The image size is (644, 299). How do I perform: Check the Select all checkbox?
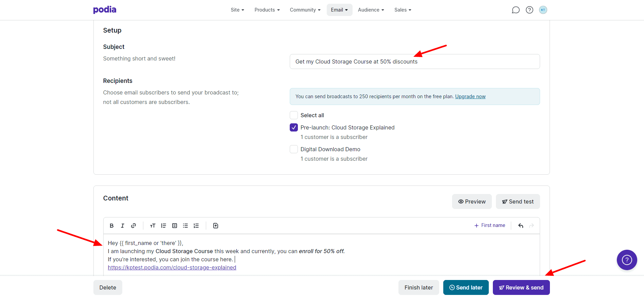(294, 115)
